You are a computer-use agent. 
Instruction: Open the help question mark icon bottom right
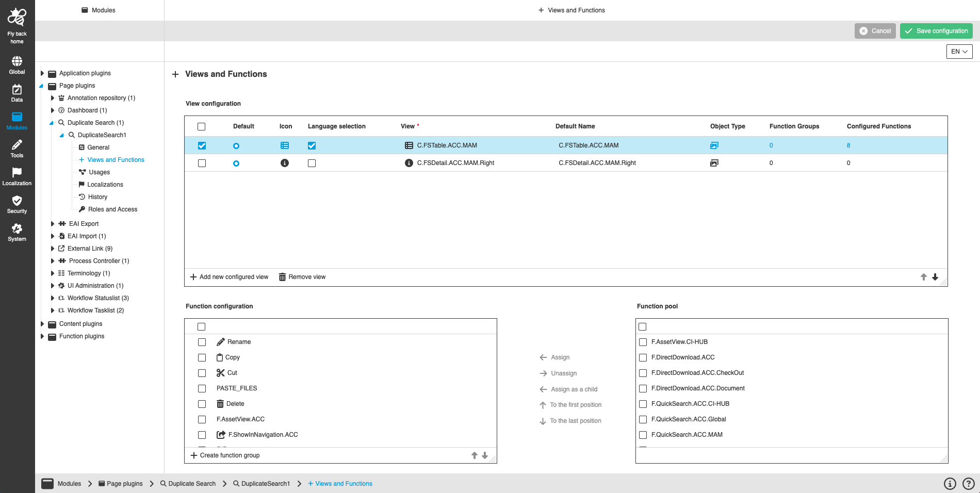click(x=967, y=484)
